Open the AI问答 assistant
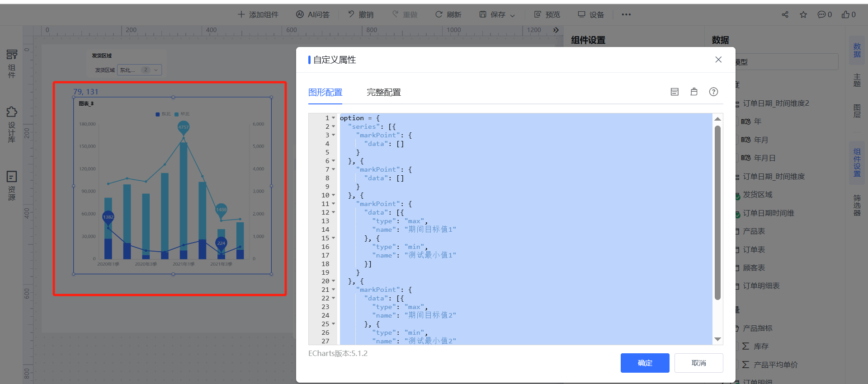This screenshot has width=868, height=384. tap(313, 14)
